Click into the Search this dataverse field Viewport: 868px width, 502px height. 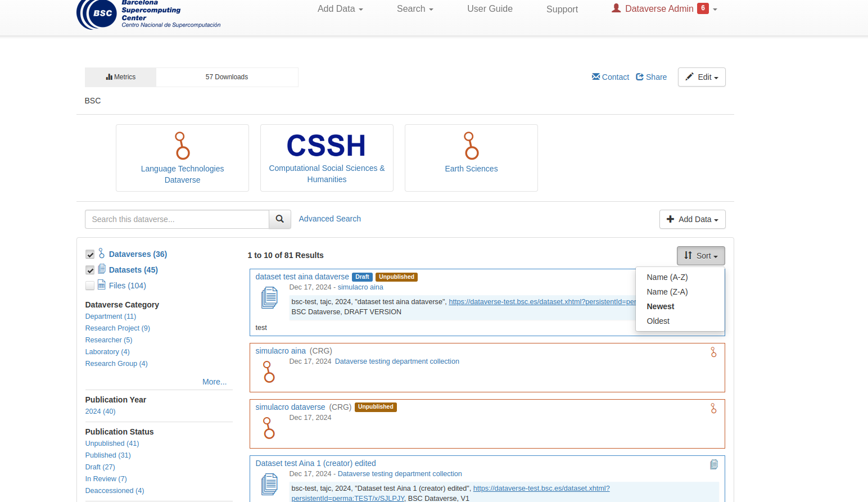tap(177, 219)
